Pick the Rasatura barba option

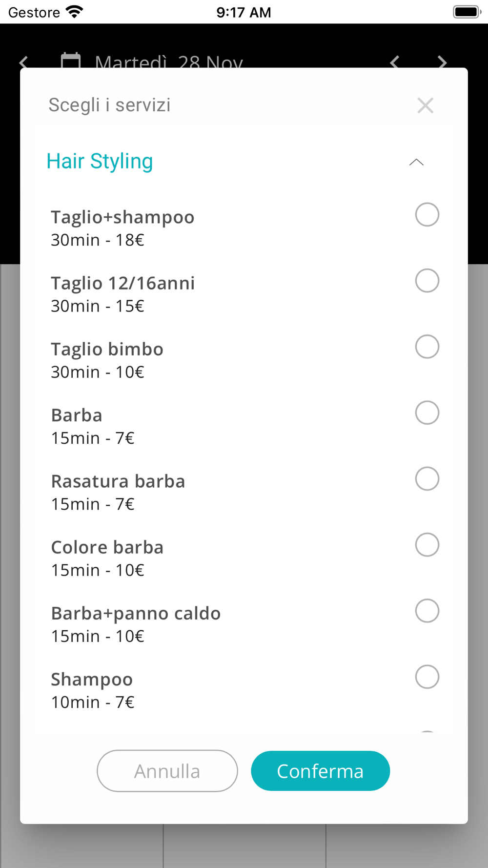pyautogui.click(x=427, y=479)
